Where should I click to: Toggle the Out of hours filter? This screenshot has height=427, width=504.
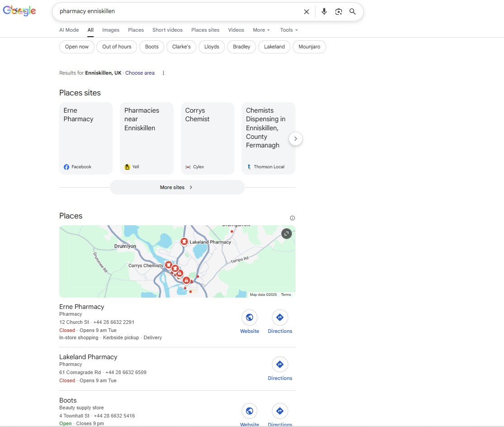point(116,47)
